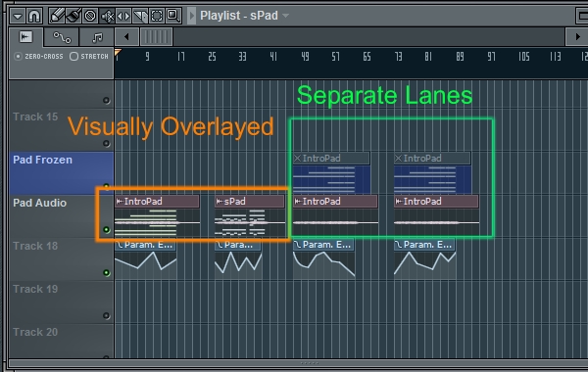The height and width of the screenshot is (372, 588).
Task: Select the Track 20 label
Action: pyautogui.click(x=35, y=332)
